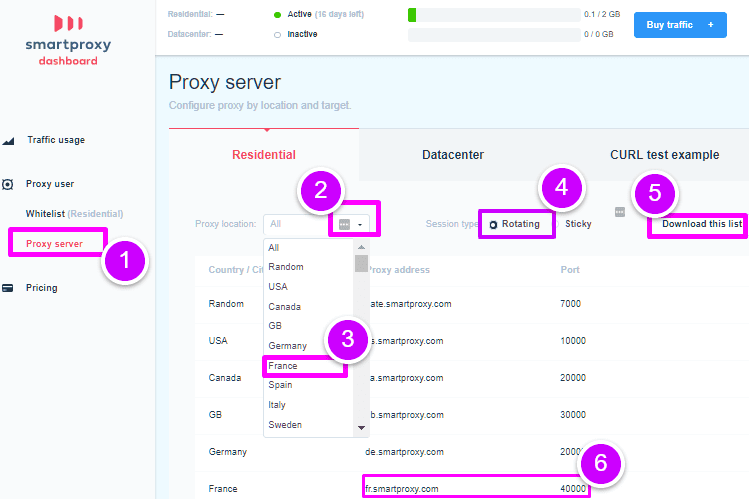
Task: Click the Pricing card icon
Action: tap(8, 288)
